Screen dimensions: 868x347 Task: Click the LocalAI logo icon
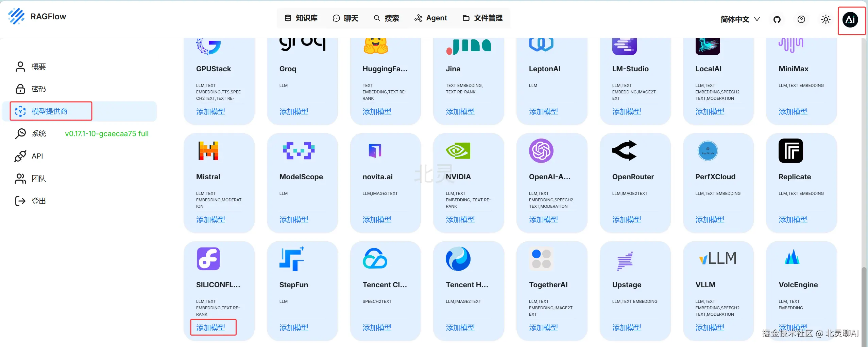(708, 46)
